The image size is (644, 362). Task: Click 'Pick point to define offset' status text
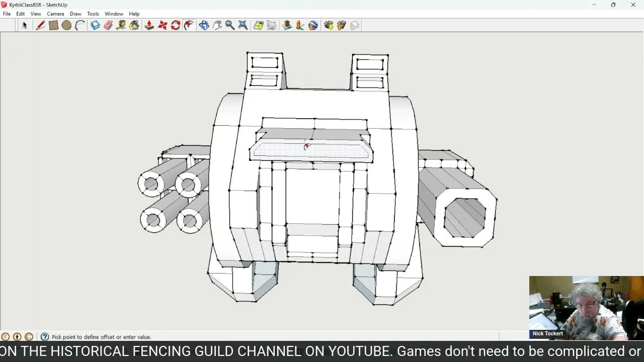pyautogui.click(x=101, y=337)
